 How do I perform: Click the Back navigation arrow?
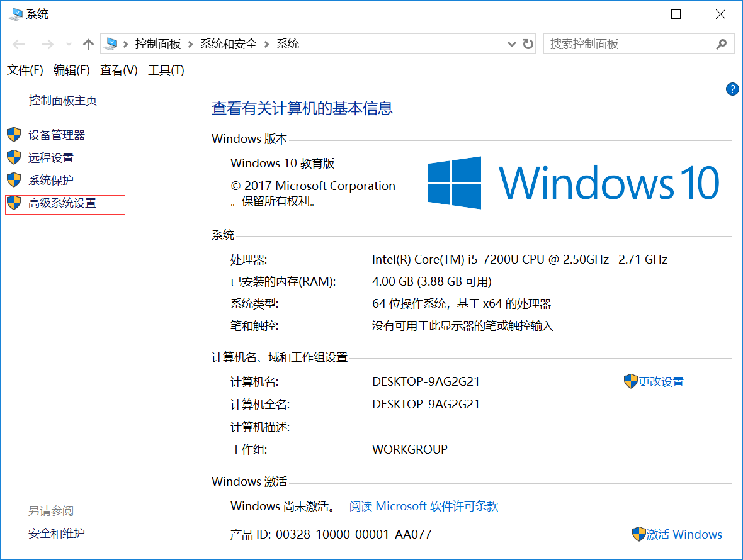coord(19,45)
